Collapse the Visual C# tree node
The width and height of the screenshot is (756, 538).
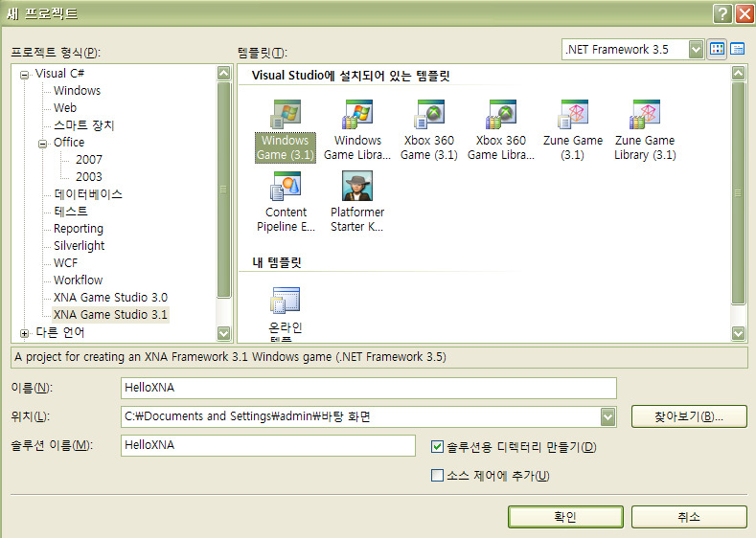pos(24,75)
